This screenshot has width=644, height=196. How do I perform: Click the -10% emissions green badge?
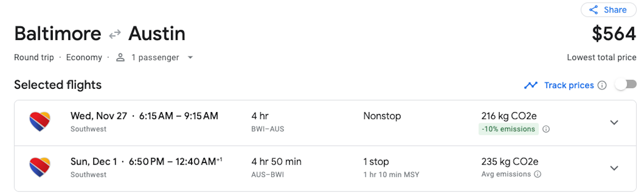click(508, 129)
